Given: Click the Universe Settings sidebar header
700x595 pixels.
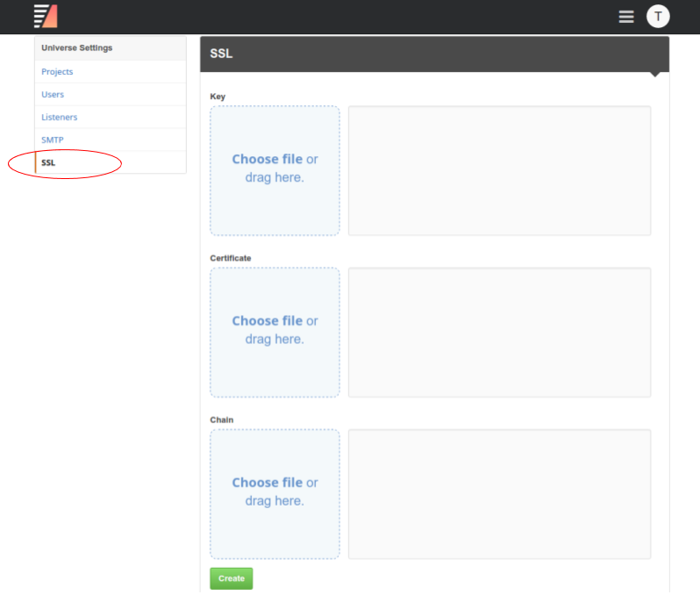Looking at the screenshot, I should tap(77, 48).
